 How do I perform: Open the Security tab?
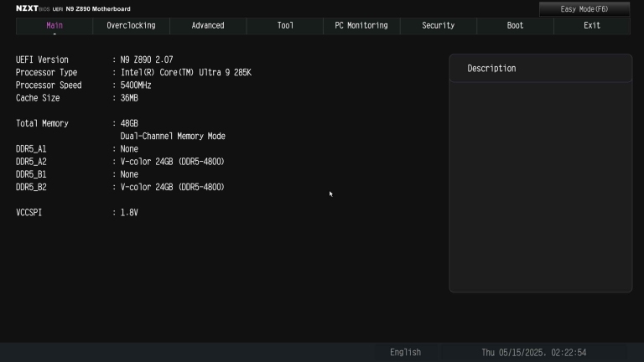pyautogui.click(x=439, y=25)
